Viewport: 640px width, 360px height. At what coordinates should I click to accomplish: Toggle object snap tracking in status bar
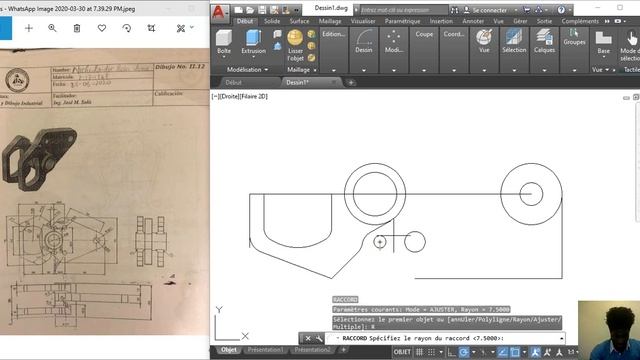pos(502,352)
